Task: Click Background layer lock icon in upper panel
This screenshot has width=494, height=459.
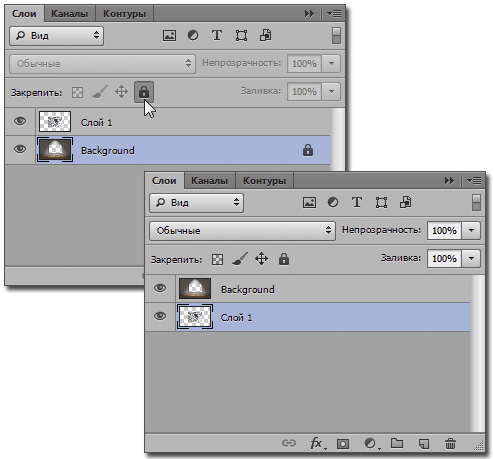Action: coord(308,150)
